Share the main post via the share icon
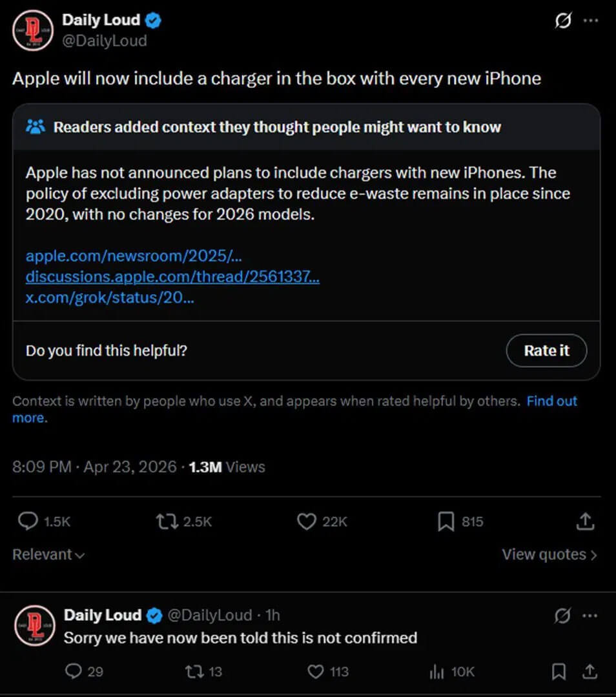 pyautogui.click(x=585, y=521)
